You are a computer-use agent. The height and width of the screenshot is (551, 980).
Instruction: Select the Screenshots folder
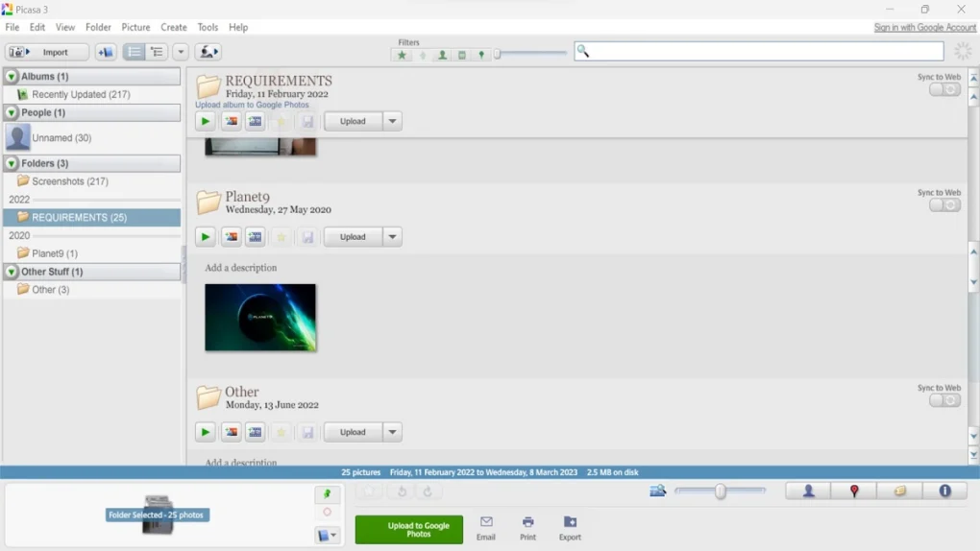(x=69, y=181)
